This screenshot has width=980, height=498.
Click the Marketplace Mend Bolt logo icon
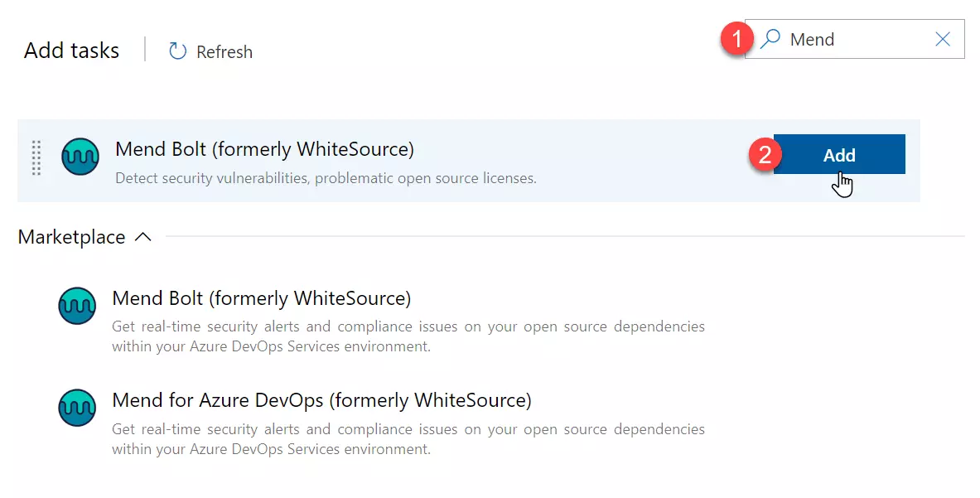[77, 306]
